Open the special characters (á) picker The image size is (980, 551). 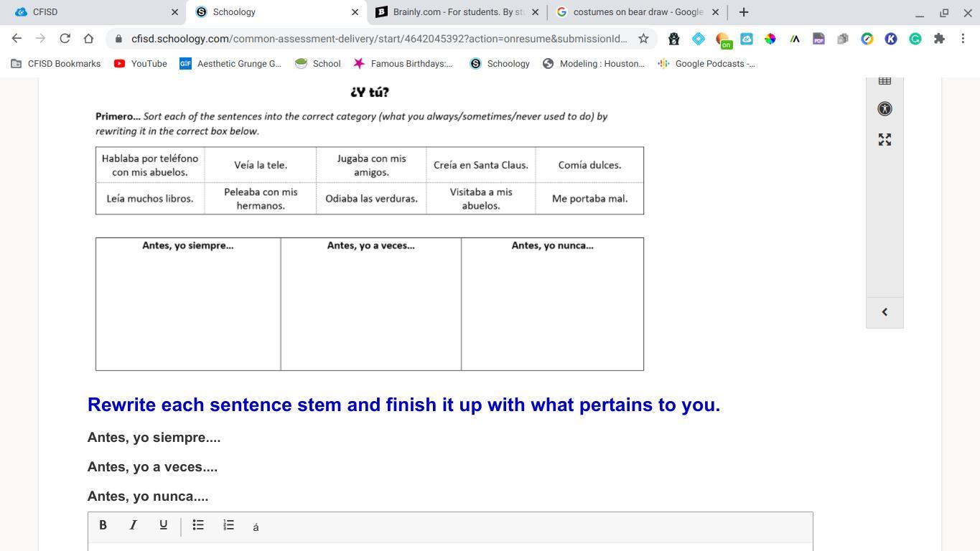pos(256,527)
